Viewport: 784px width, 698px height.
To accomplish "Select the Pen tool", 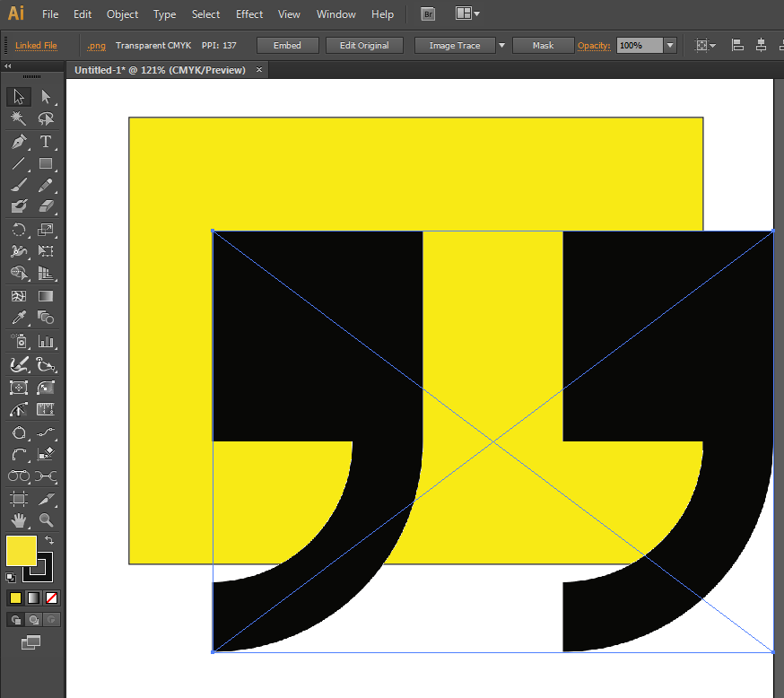I will point(19,142).
